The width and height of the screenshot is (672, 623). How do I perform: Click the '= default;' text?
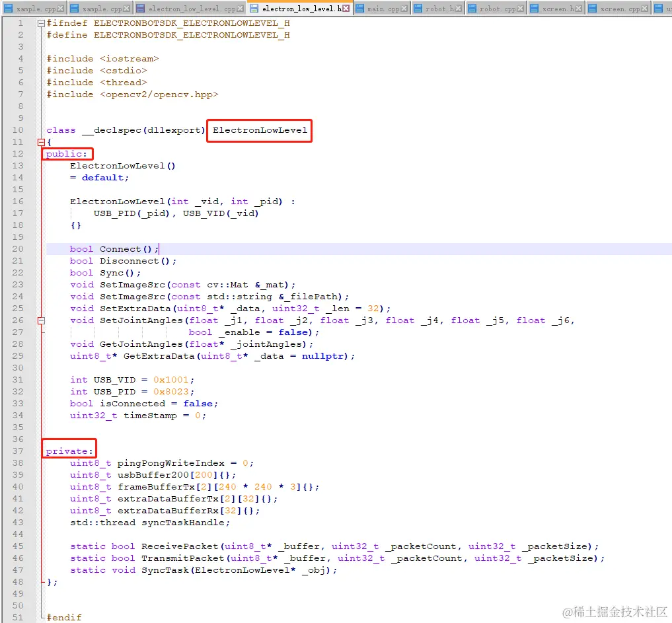(99, 178)
